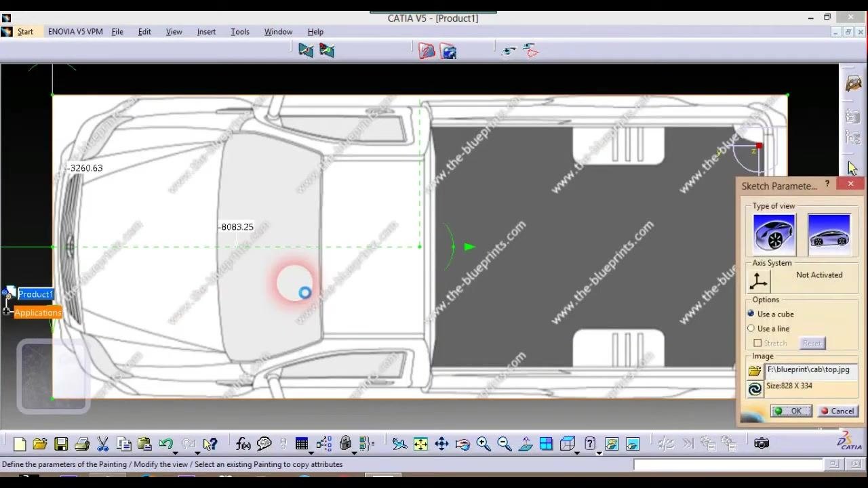The image size is (868, 488).
Task: Click the Zoom In magnifier icon
Action: pyautogui.click(x=484, y=444)
